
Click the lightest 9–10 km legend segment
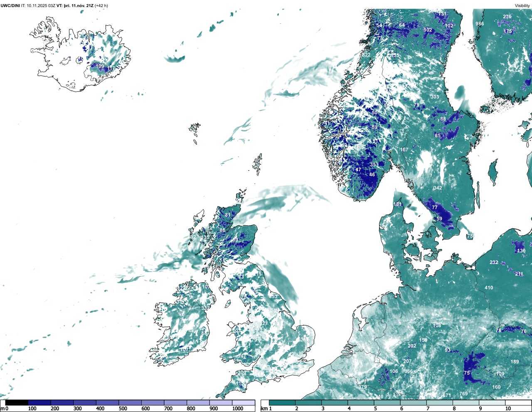coord(493,402)
